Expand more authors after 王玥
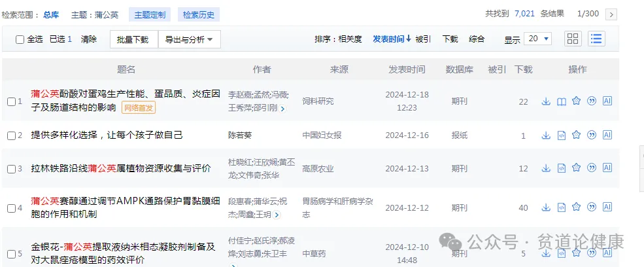Viewport: 644px width, 267px height. [277, 215]
